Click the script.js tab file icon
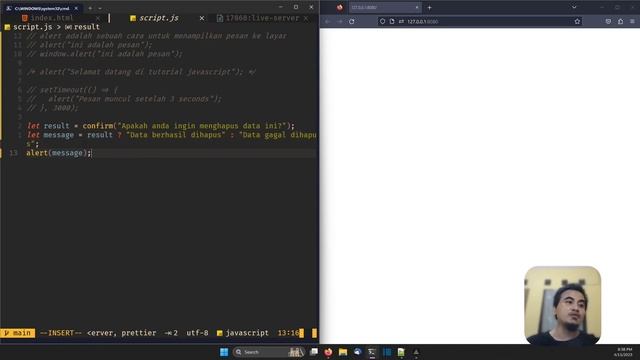 [133, 18]
